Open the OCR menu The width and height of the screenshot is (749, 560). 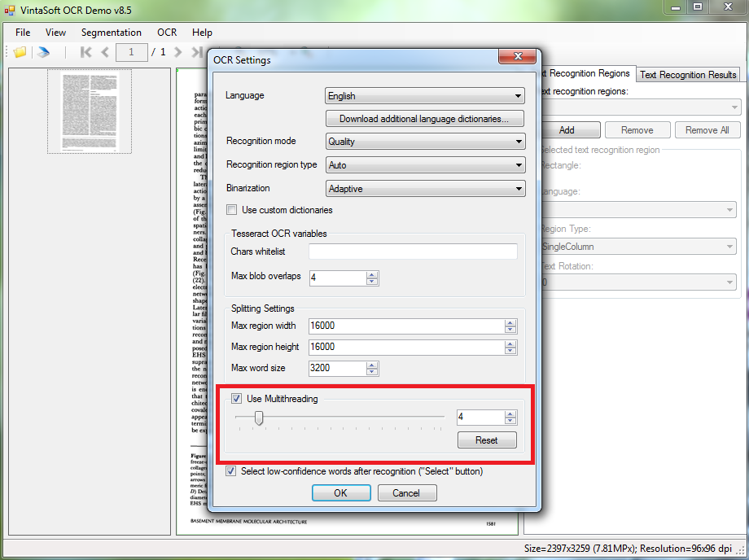[x=167, y=33]
